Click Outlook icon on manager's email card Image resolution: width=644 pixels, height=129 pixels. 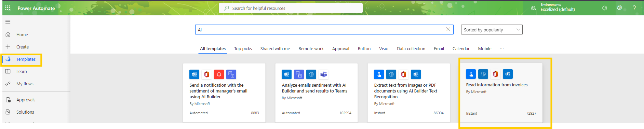(194, 74)
